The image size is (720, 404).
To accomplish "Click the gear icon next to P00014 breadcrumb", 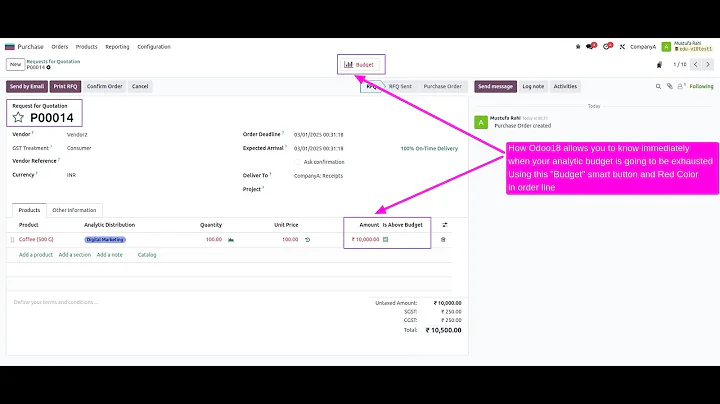I will (x=48, y=67).
